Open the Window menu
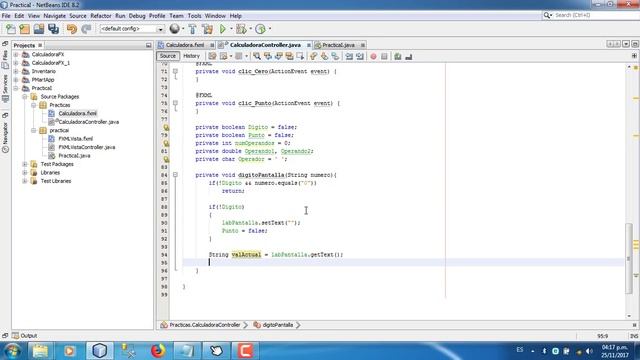Screen dimensions: 640x360 215,16
